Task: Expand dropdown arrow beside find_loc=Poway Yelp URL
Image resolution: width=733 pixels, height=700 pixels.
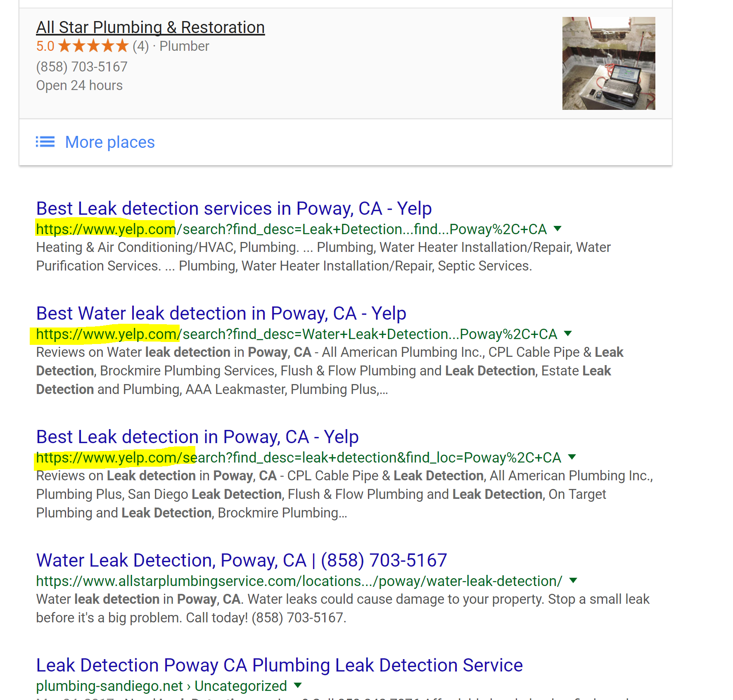Action: click(572, 457)
